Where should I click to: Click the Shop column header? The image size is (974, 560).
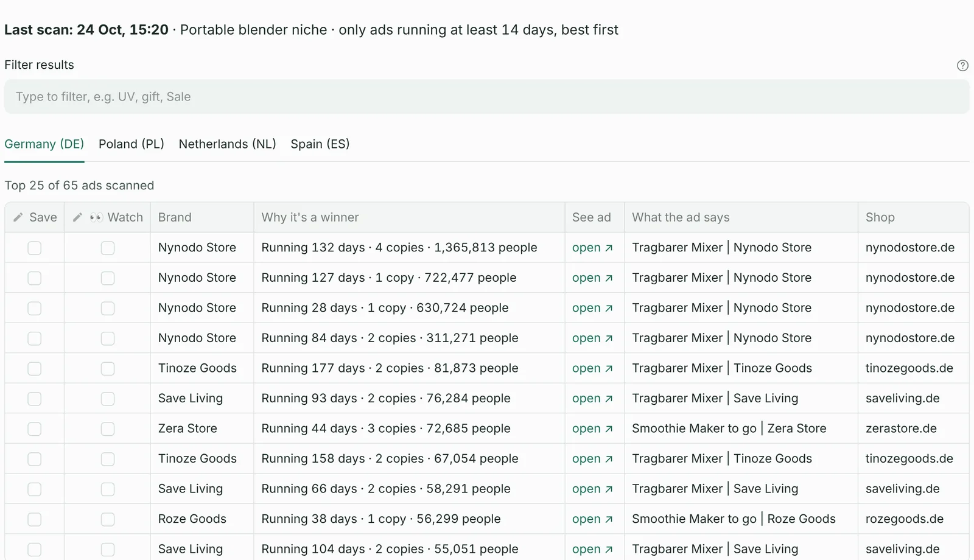tap(913, 217)
